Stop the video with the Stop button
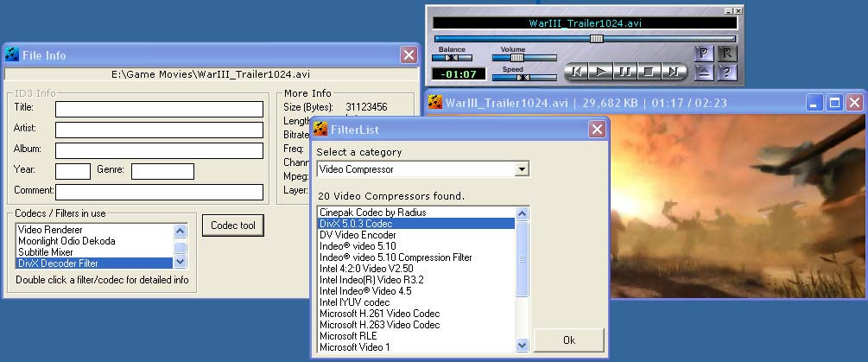The width and height of the screenshot is (868, 362). pos(649,72)
